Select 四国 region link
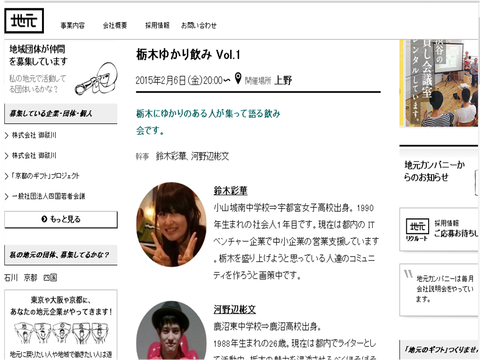 pos(50,277)
